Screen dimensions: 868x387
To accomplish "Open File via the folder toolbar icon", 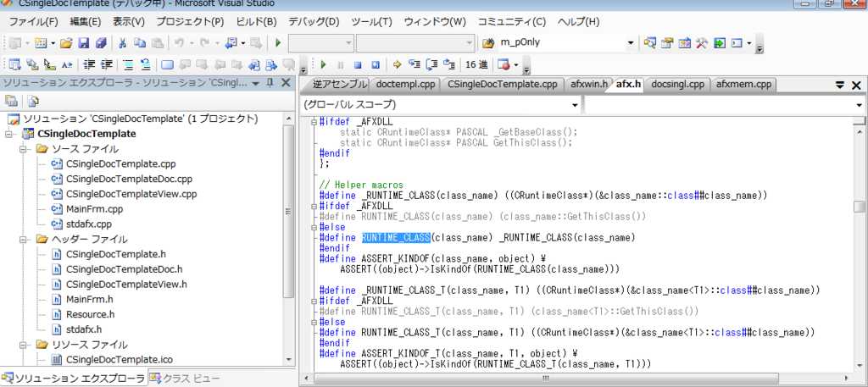I will [66, 42].
